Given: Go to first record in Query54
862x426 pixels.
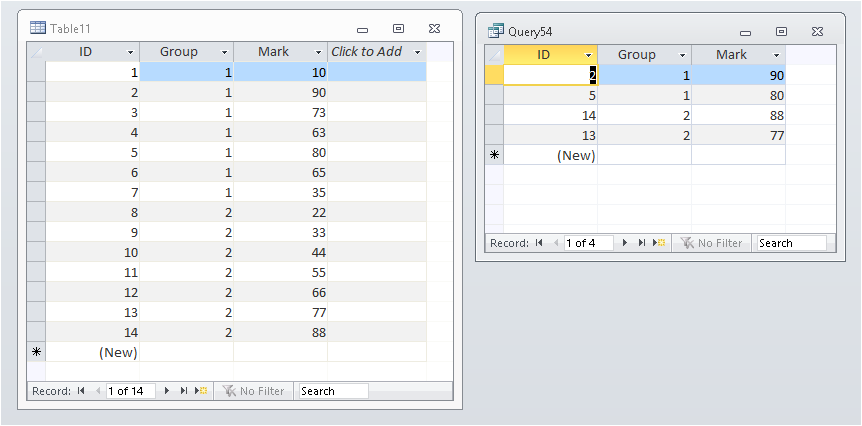Looking at the screenshot, I should 538,243.
